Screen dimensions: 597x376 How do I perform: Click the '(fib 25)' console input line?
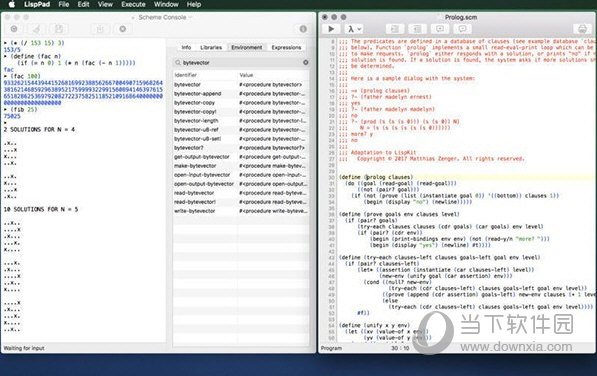[x=24, y=110]
